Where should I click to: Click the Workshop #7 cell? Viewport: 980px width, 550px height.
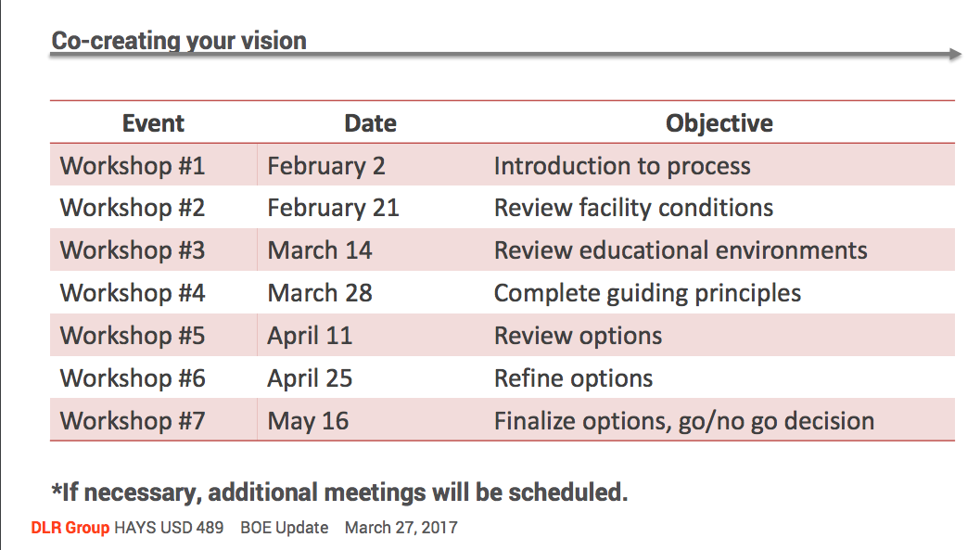tap(133, 421)
